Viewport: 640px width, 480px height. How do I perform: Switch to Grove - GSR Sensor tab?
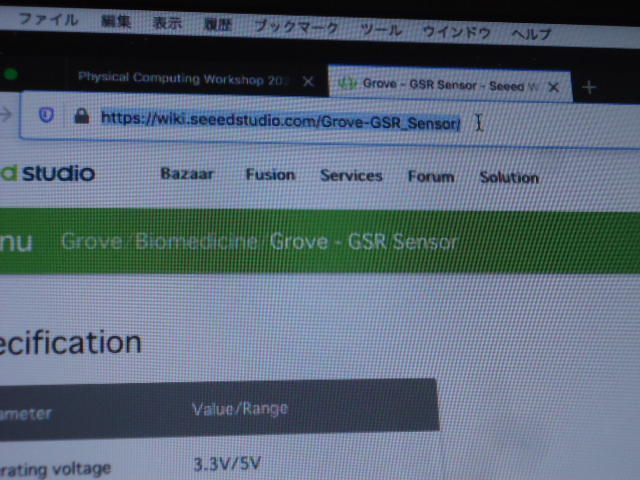click(449, 85)
